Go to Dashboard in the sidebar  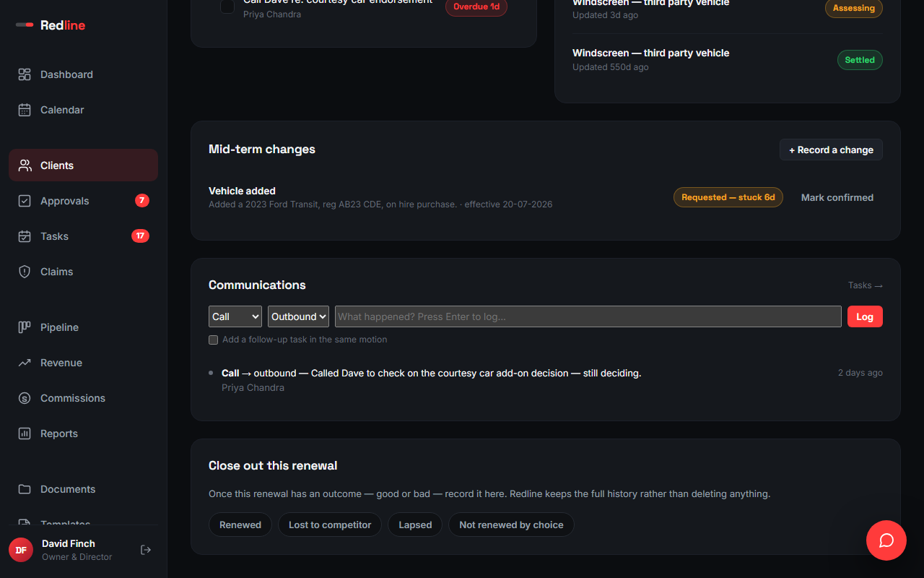tap(83, 74)
